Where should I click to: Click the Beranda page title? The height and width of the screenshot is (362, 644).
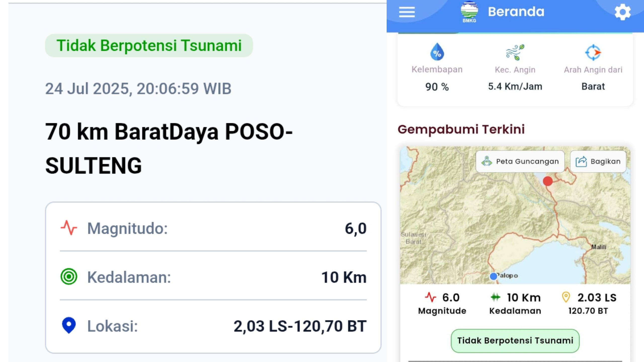(516, 12)
